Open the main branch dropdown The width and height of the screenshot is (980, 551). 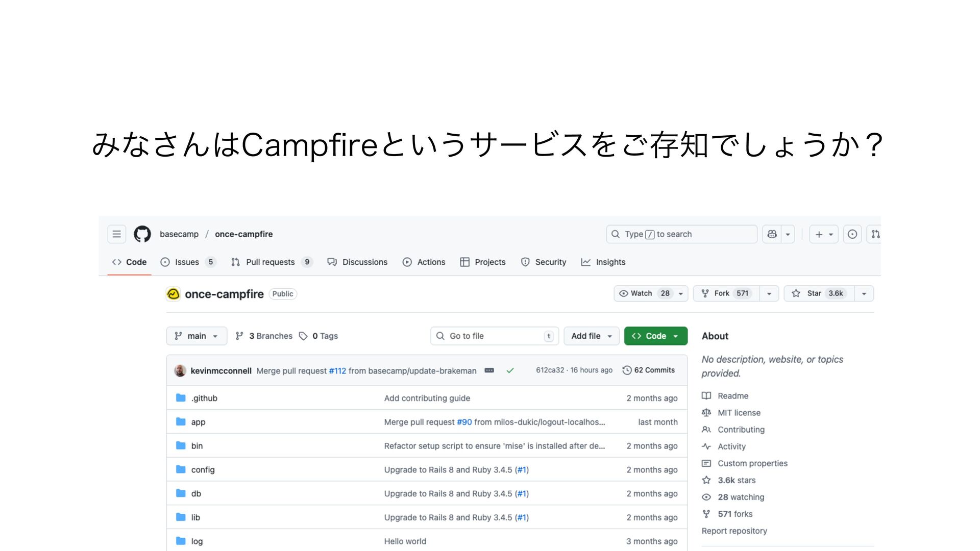coord(197,336)
